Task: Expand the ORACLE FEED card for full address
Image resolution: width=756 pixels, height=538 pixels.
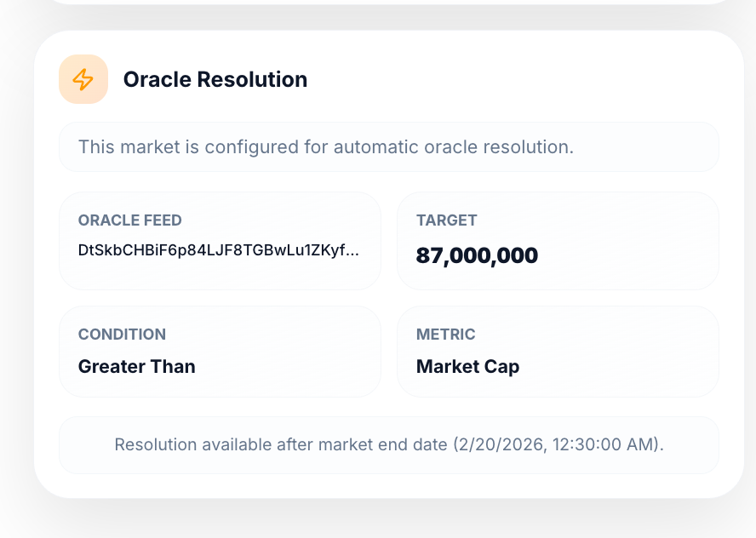Action: coord(219,241)
